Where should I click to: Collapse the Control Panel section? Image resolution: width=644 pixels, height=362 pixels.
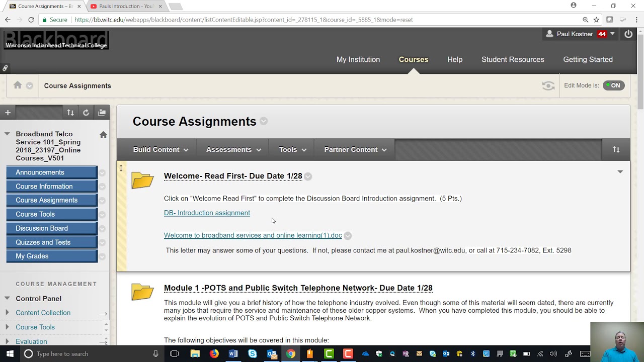(x=7, y=298)
